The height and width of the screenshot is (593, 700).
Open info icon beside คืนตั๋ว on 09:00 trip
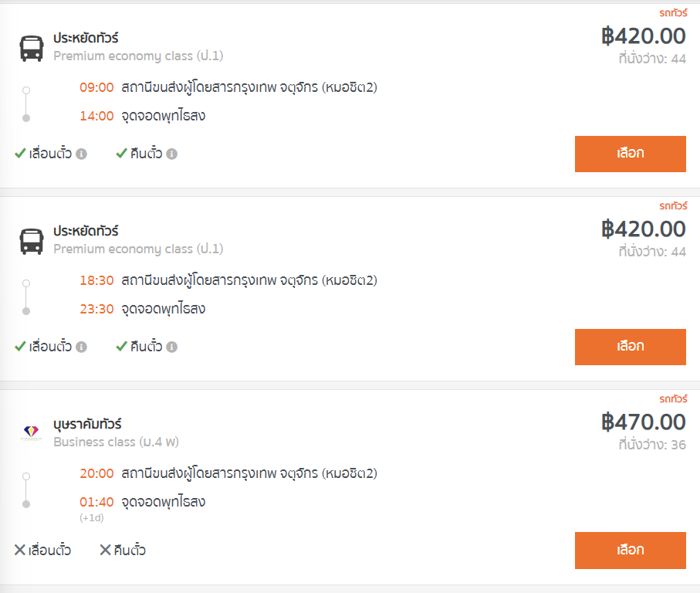(x=172, y=154)
